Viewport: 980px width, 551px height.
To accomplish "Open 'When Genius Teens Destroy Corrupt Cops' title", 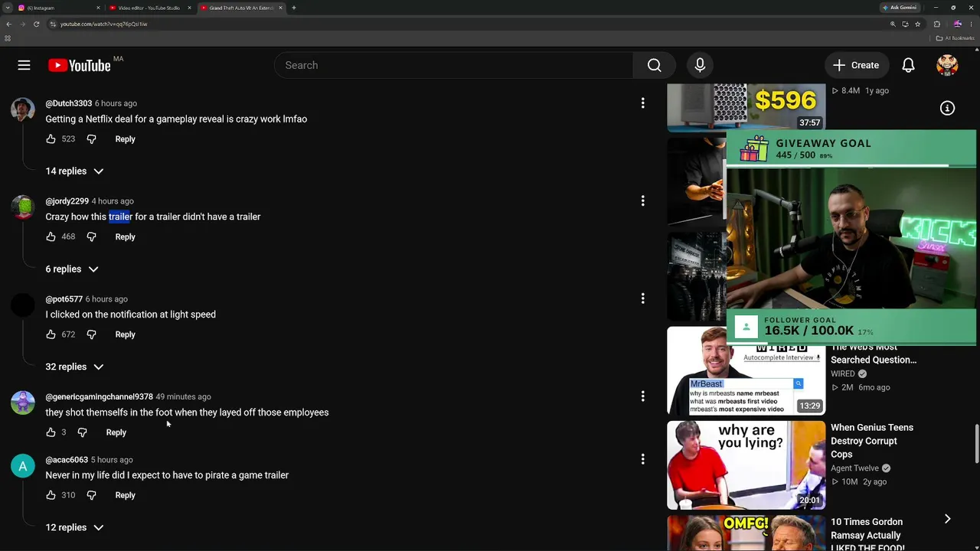I will click(x=872, y=441).
